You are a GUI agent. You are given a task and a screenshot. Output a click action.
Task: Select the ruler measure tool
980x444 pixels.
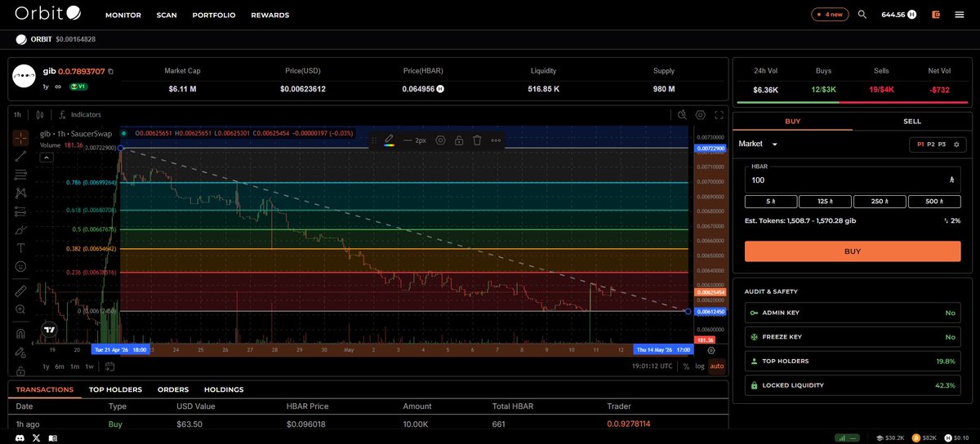point(20,291)
